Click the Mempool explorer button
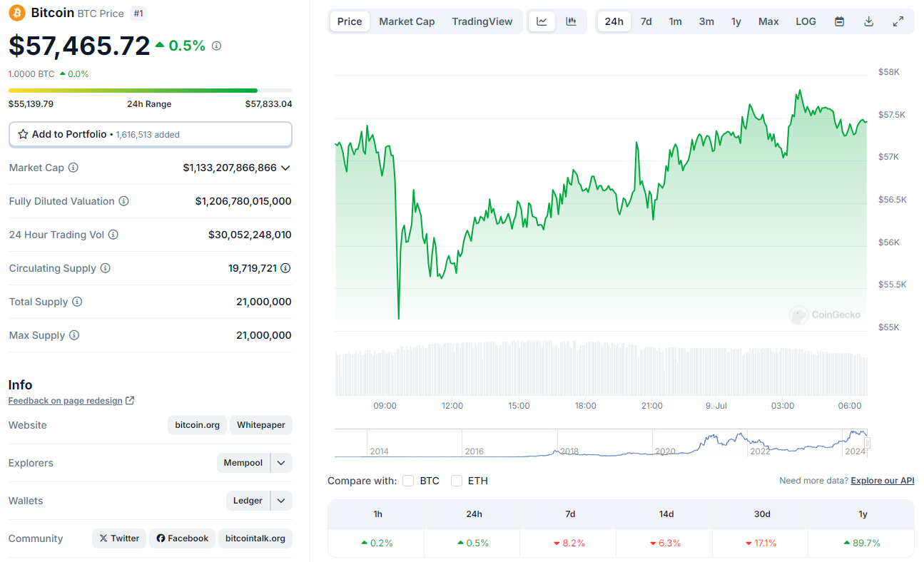This screenshot has height=562, width=924. point(243,463)
